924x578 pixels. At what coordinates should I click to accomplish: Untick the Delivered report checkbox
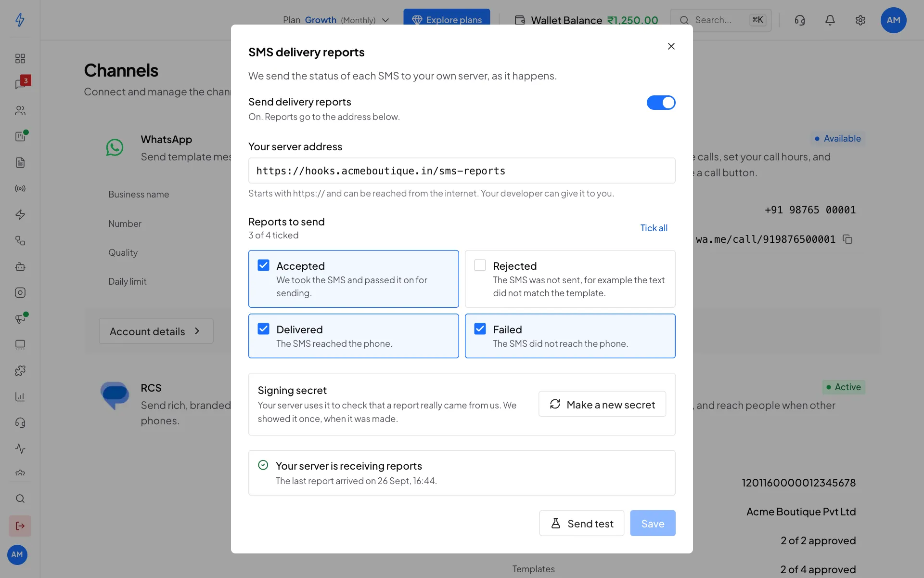263,329
